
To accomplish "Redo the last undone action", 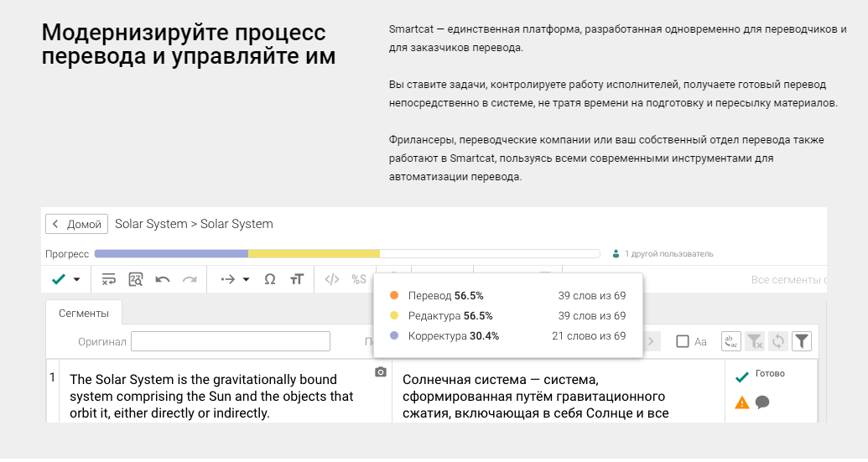I will 190,279.
